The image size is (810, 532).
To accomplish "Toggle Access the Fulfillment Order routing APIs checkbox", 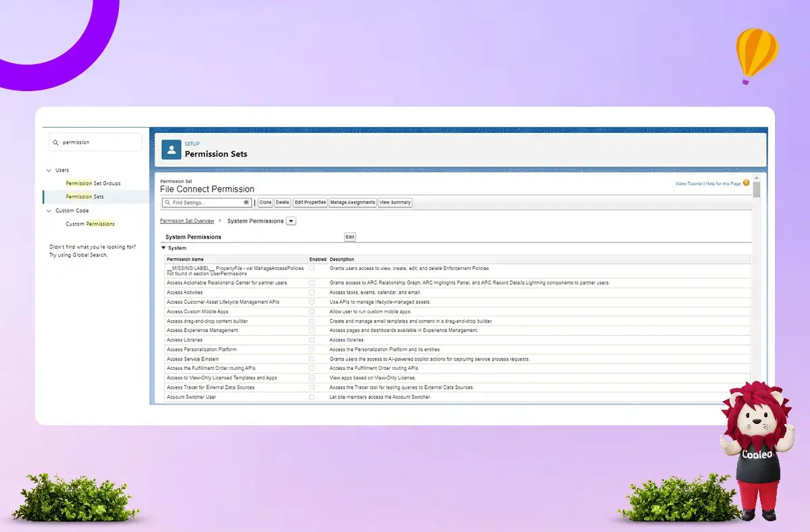I will [311, 369].
